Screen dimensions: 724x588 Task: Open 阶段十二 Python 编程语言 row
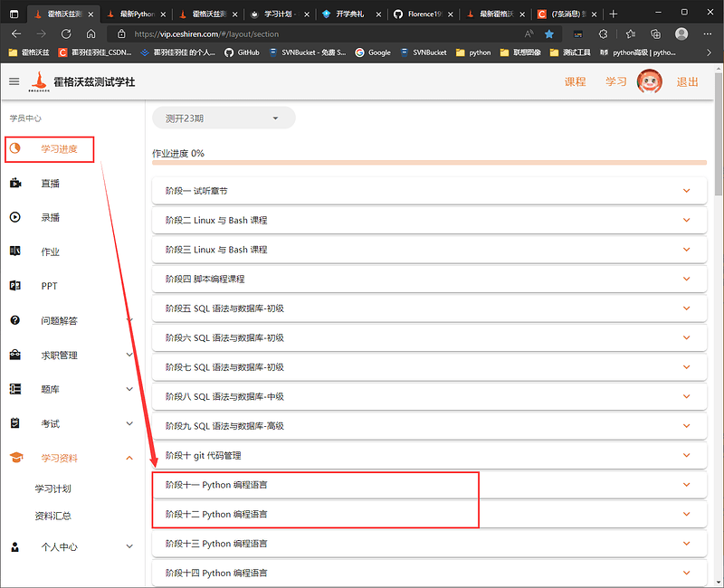point(429,514)
